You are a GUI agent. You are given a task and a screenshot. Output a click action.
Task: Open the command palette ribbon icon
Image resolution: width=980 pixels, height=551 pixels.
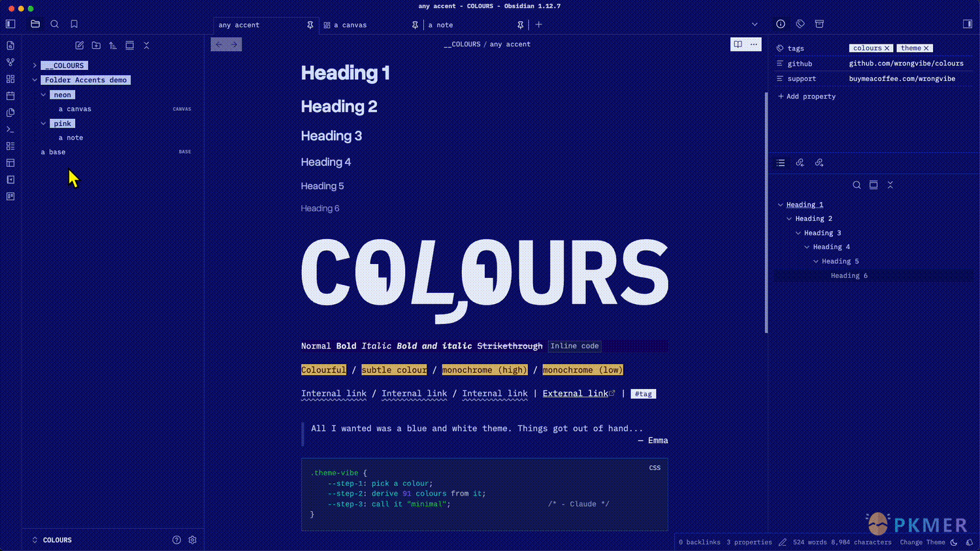tap(10, 129)
